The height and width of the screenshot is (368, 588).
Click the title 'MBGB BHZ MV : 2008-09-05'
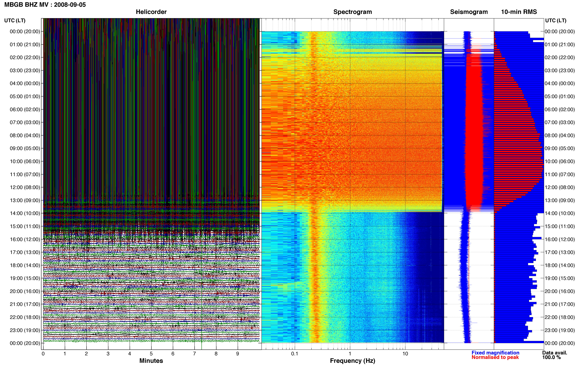(45, 5)
